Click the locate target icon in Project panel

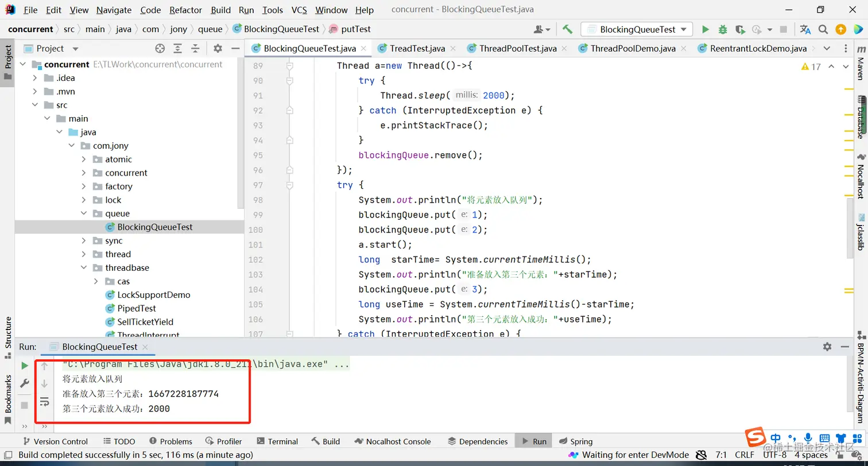coord(160,49)
